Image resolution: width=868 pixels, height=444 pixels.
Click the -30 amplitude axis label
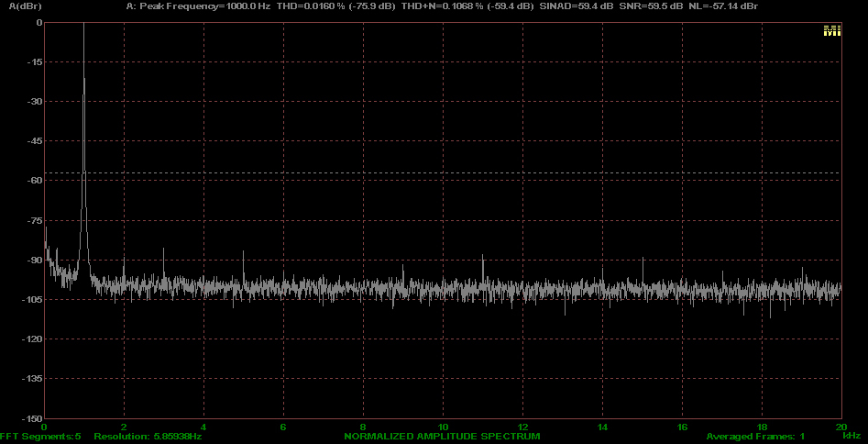(x=34, y=102)
